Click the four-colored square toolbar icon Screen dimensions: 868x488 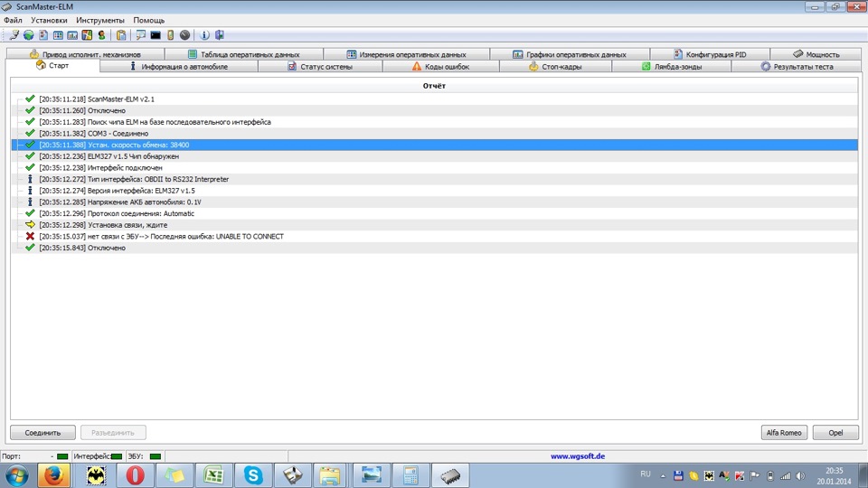pyautogui.click(x=87, y=35)
